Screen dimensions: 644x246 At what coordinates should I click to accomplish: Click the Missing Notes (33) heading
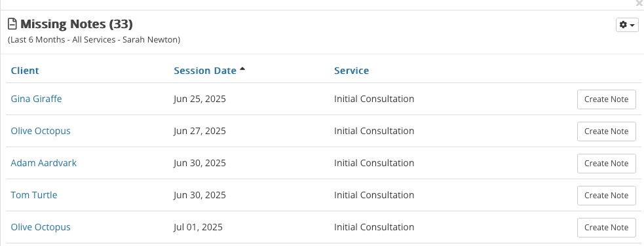pos(77,24)
